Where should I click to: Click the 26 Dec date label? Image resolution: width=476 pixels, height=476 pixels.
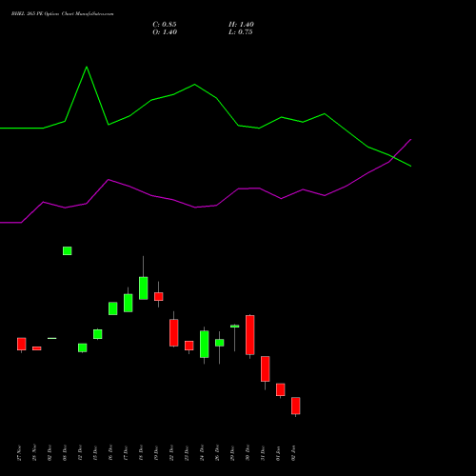[x=217, y=453]
